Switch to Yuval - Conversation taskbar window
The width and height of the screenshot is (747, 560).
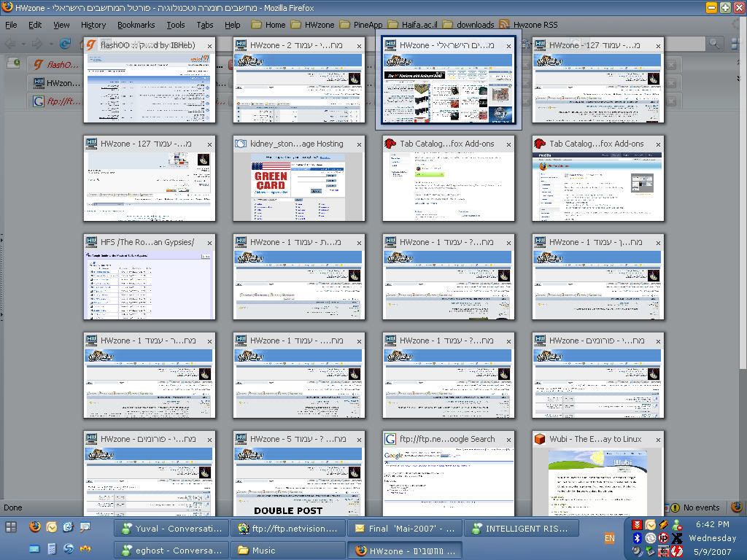pos(171,528)
